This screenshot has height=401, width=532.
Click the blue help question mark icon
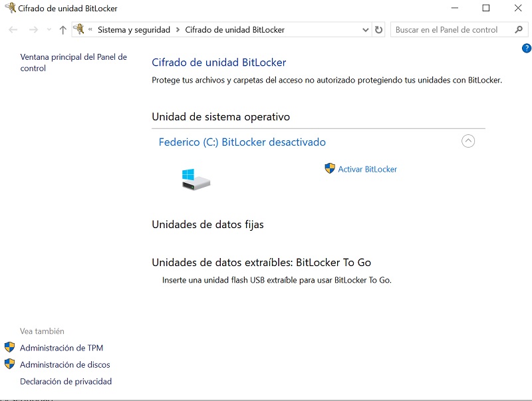tap(526, 49)
